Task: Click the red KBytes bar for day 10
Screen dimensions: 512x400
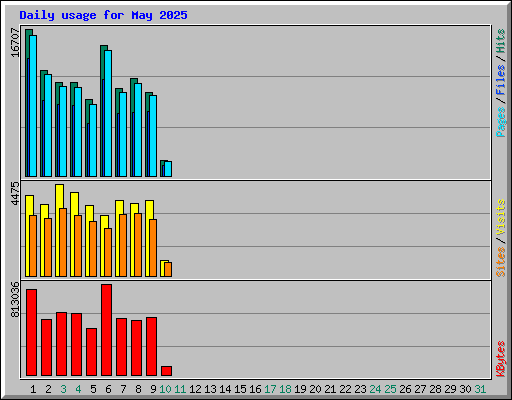Action: 166,371
